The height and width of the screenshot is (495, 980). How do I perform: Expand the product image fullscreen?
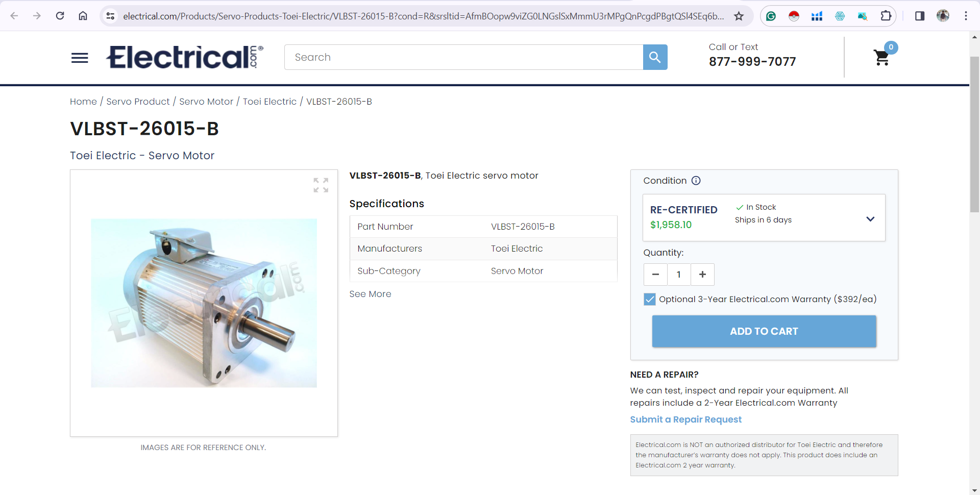(321, 185)
